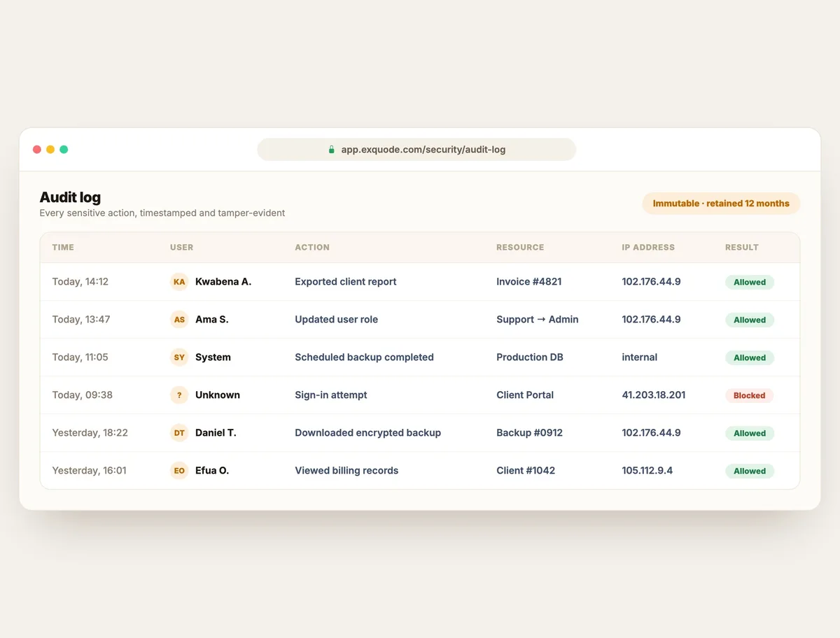Sort by the TIME column header
The image size is (840, 638).
tap(63, 248)
